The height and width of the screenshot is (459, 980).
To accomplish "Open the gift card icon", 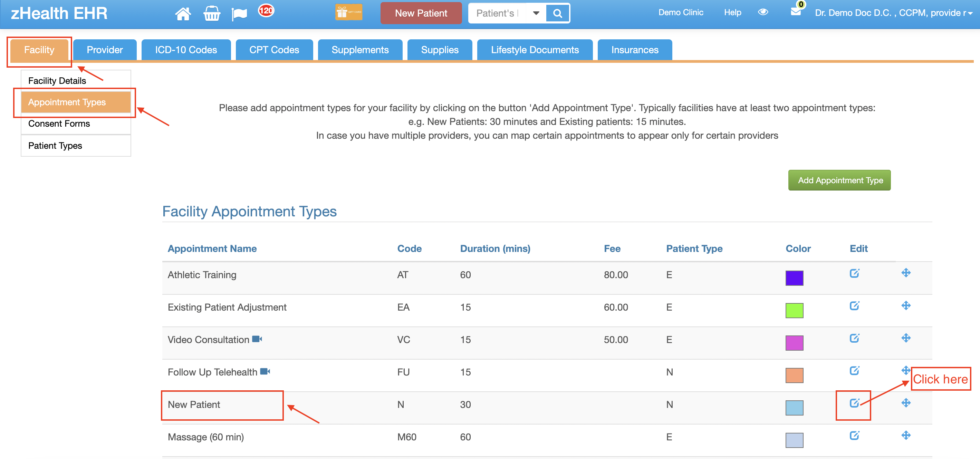I will click(x=348, y=12).
